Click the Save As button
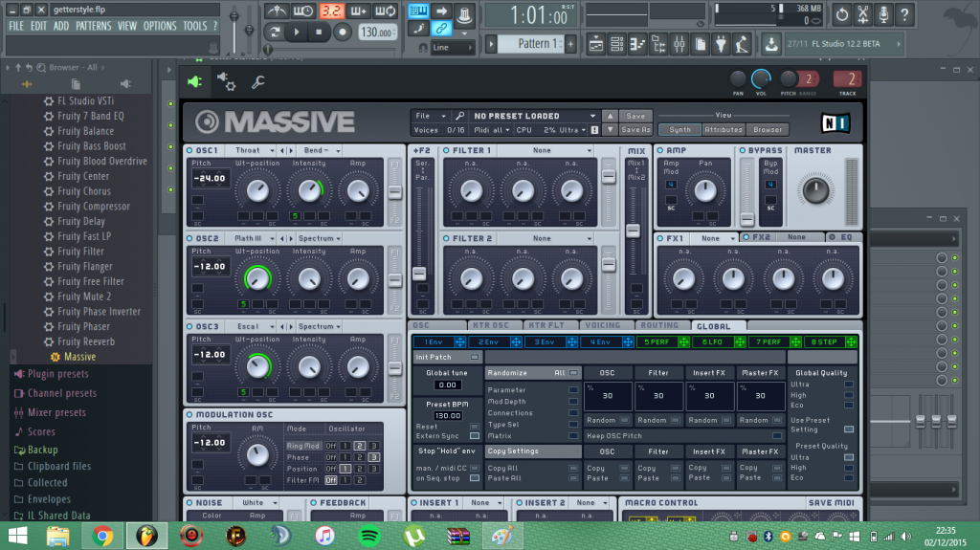980x550 pixels. pyautogui.click(x=635, y=130)
